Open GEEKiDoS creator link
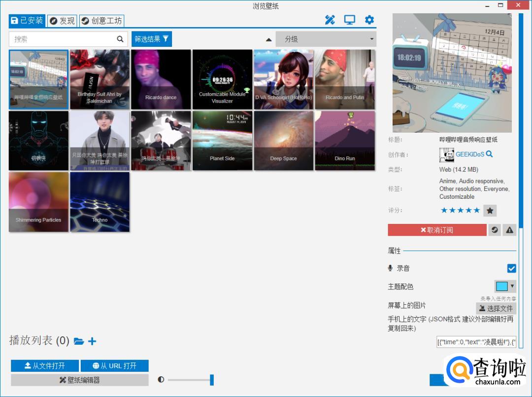 pos(469,154)
